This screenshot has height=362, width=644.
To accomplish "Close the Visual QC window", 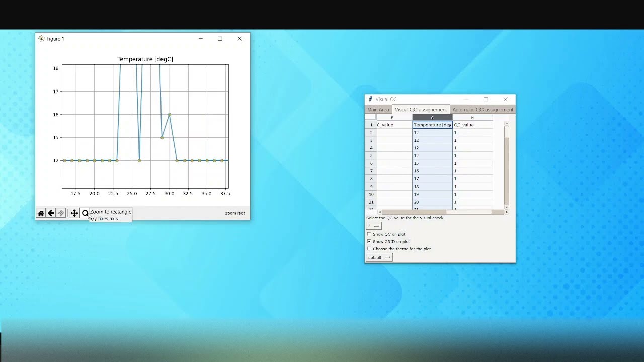I will 506,99.
